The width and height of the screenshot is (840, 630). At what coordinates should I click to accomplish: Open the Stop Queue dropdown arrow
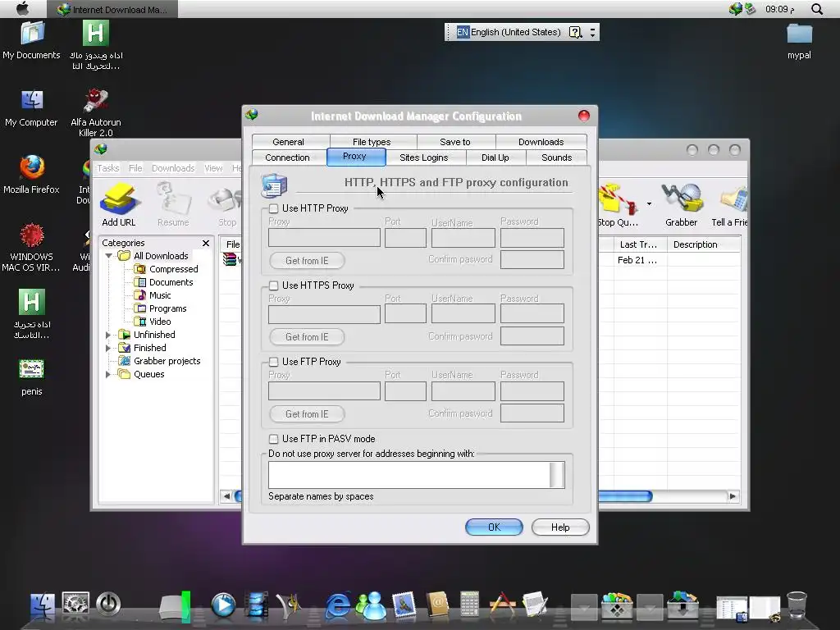(649, 204)
